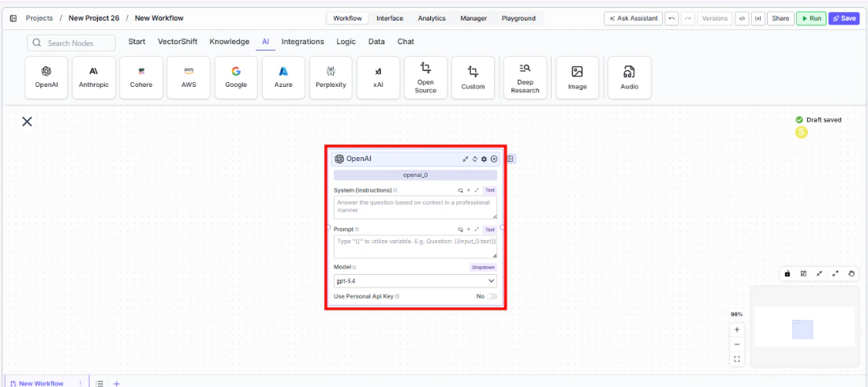Click the Share button

coord(780,18)
